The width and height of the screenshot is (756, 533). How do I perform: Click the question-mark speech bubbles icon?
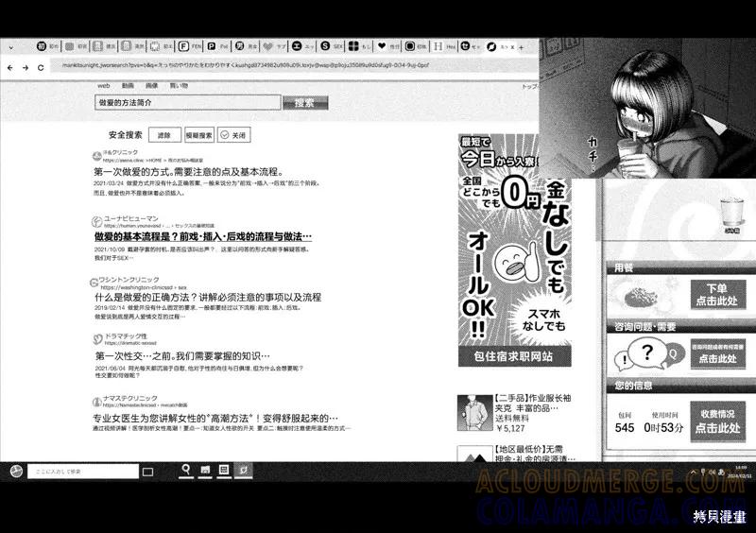click(x=649, y=356)
